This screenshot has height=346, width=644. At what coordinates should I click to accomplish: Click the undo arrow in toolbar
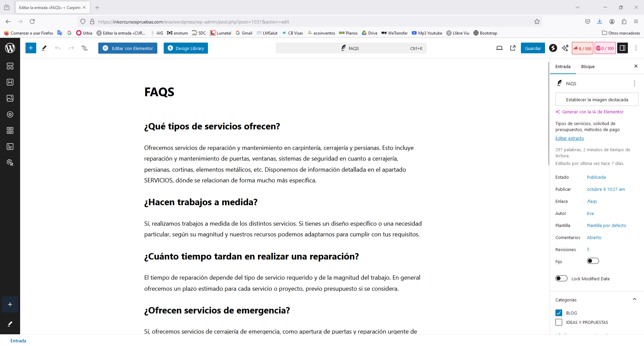pos(58,48)
